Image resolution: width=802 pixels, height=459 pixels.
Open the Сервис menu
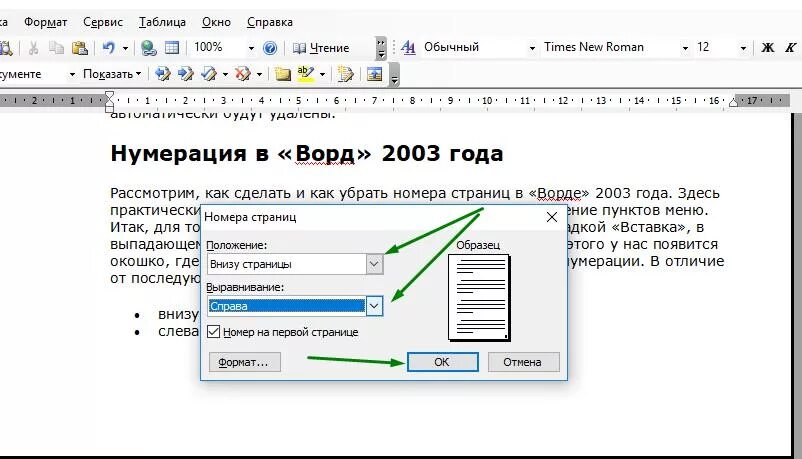click(x=103, y=22)
